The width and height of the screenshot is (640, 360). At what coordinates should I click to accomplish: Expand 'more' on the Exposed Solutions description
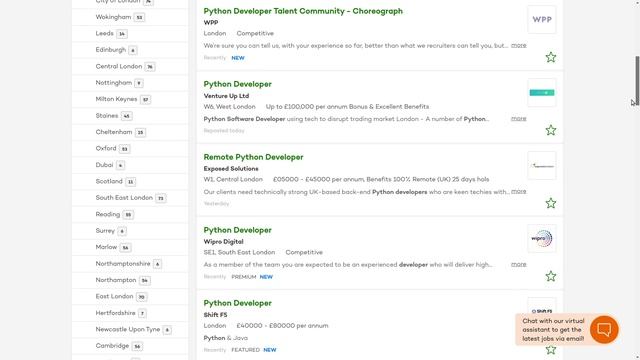518,191
